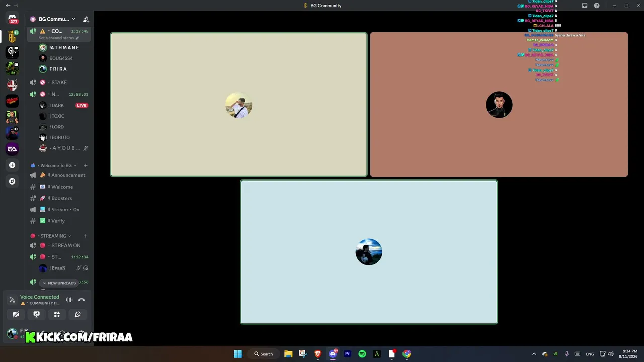Image resolution: width=644 pixels, height=362 pixels.
Task: Open the Discord inbox icon in the title bar
Action: pos(585,6)
